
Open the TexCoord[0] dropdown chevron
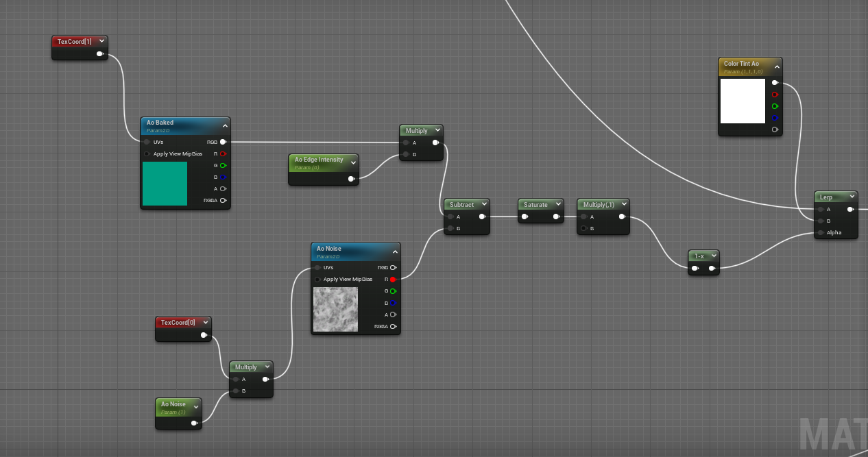coord(205,322)
